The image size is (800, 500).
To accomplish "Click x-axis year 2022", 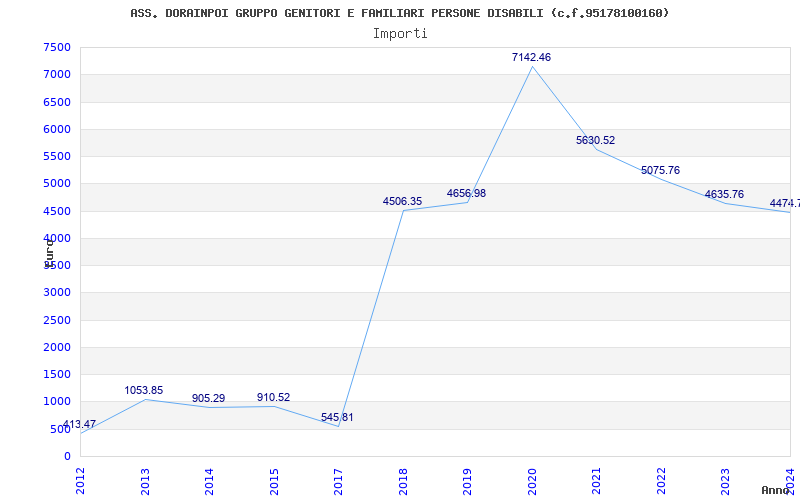I will (661, 481).
